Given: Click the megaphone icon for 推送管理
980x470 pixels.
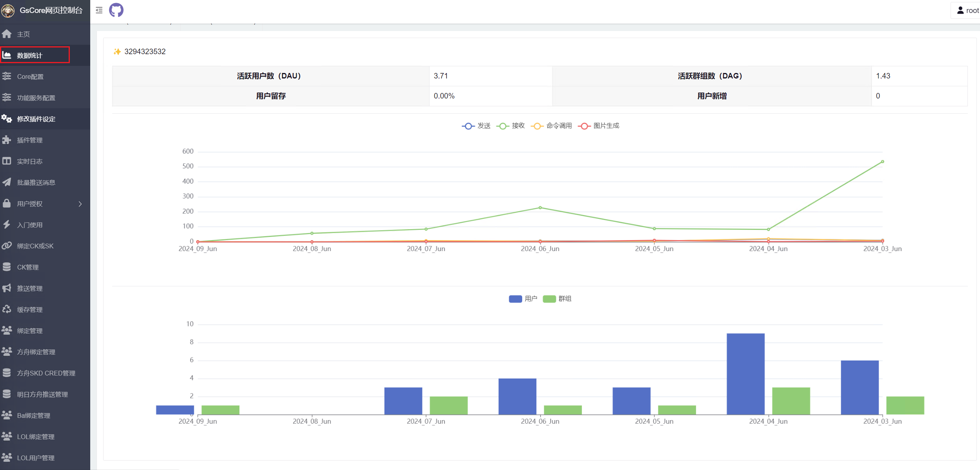Looking at the screenshot, I should [x=7, y=288].
